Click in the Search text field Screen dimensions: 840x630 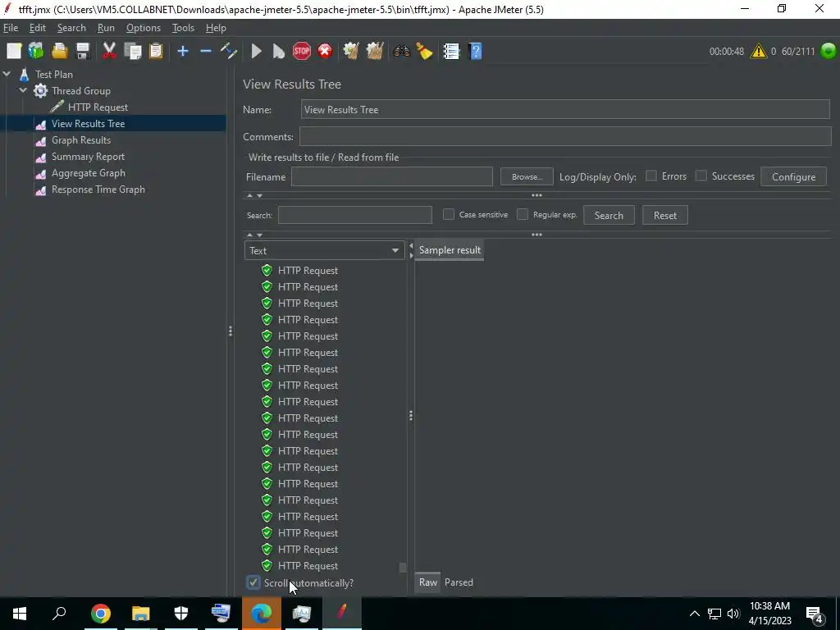click(x=354, y=216)
